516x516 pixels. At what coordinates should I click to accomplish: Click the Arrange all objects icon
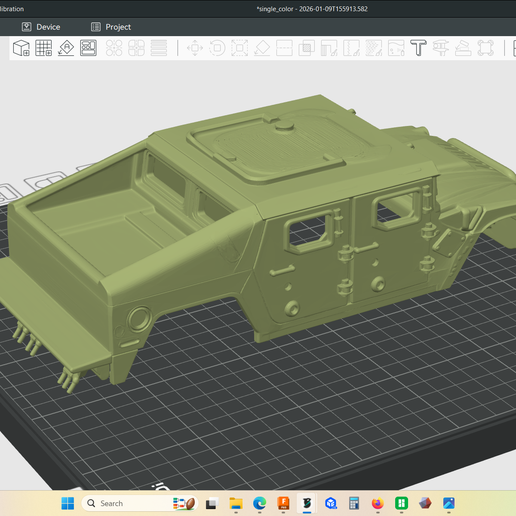coord(88,48)
